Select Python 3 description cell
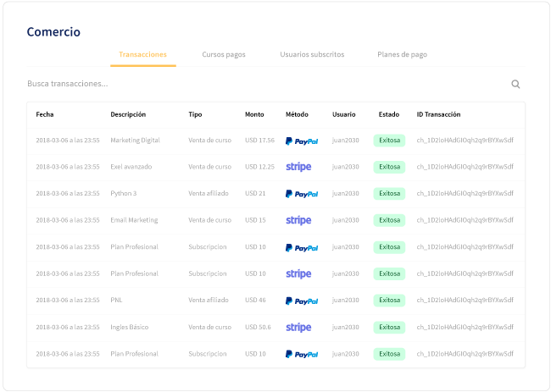Screen dimensions: 551x392 (124, 193)
